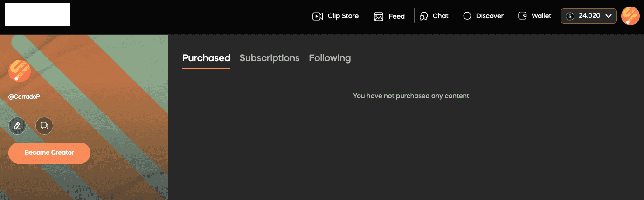
Task: Click the Feed picture icon
Action: tap(379, 16)
